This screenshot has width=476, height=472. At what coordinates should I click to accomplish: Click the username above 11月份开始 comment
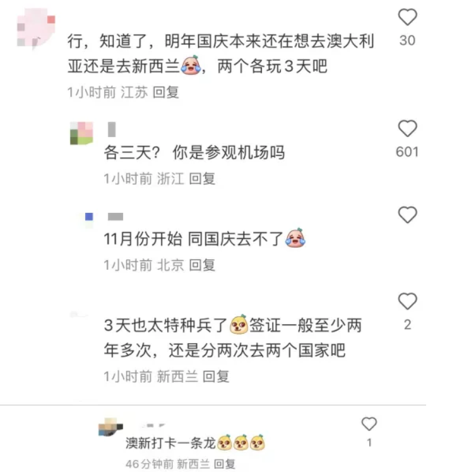coord(116,216)
